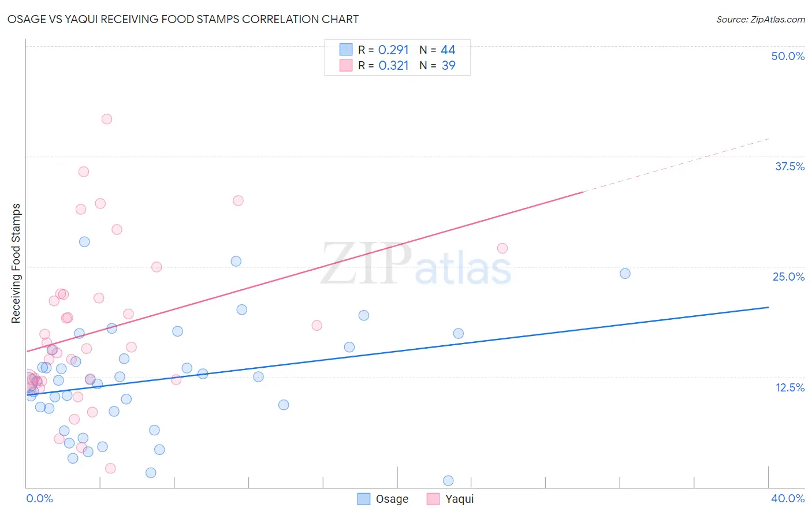The image size is (812, 515).
Task: Click the blue swatch beside R = 0.291
Action: pyautogui.click(x=346, y=50)
